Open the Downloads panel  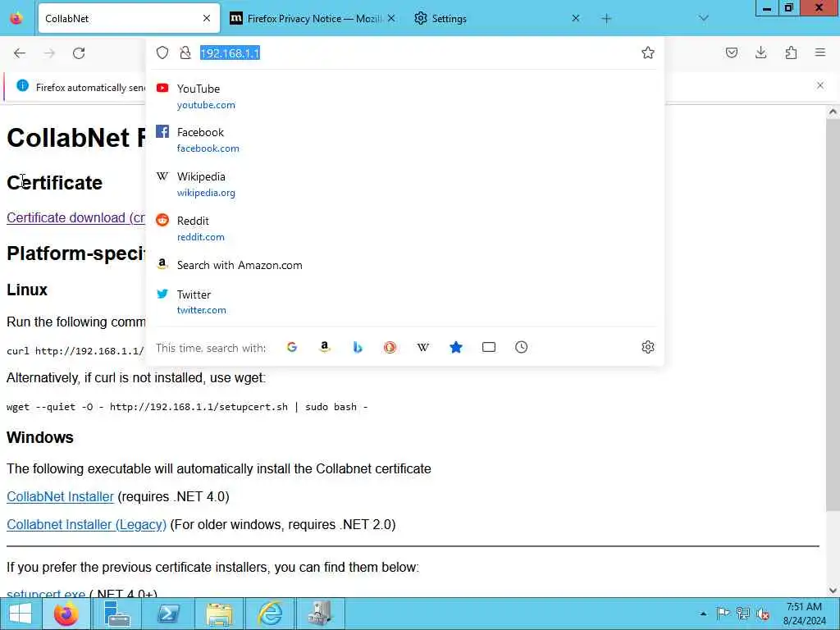coord(760,52)
